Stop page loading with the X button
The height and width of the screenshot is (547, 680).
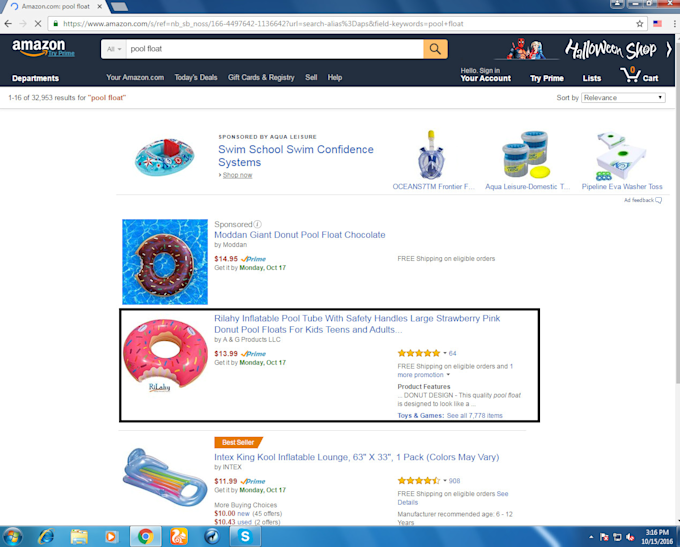point(38,24)
